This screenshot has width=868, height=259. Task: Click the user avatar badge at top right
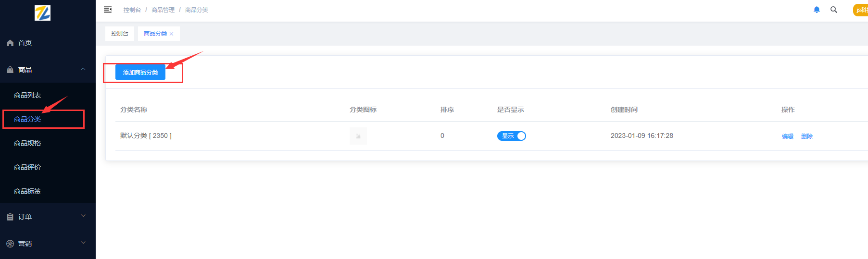(861, 10)
